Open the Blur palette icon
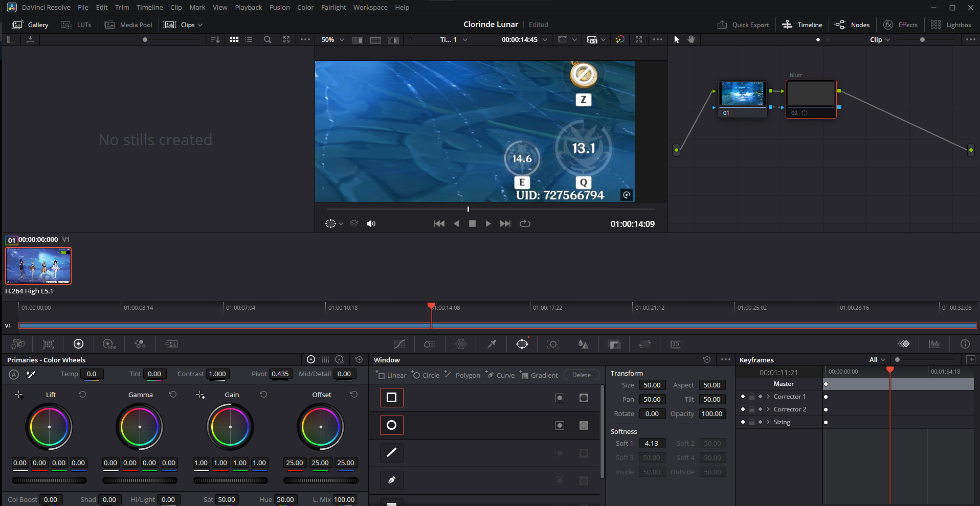This screenshot has height=506, width=980. click(x=584, y=344)
